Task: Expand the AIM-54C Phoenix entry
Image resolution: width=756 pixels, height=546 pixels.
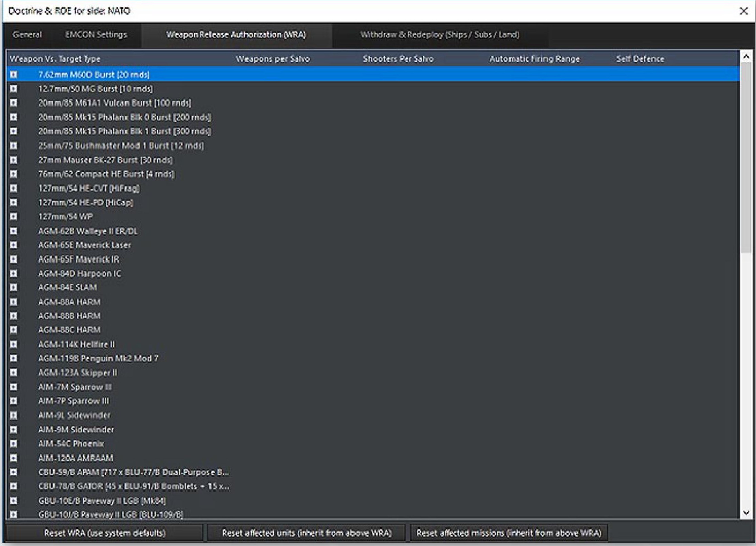Action: 14,444
